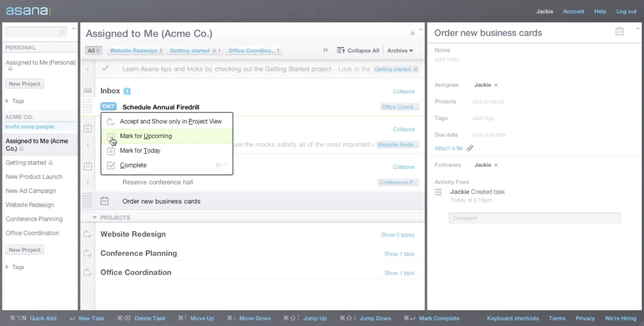The height and width of the screenshot is (326, 644).
Task: Show 1 task in Office Coordination
Action: tap(399, 273)
